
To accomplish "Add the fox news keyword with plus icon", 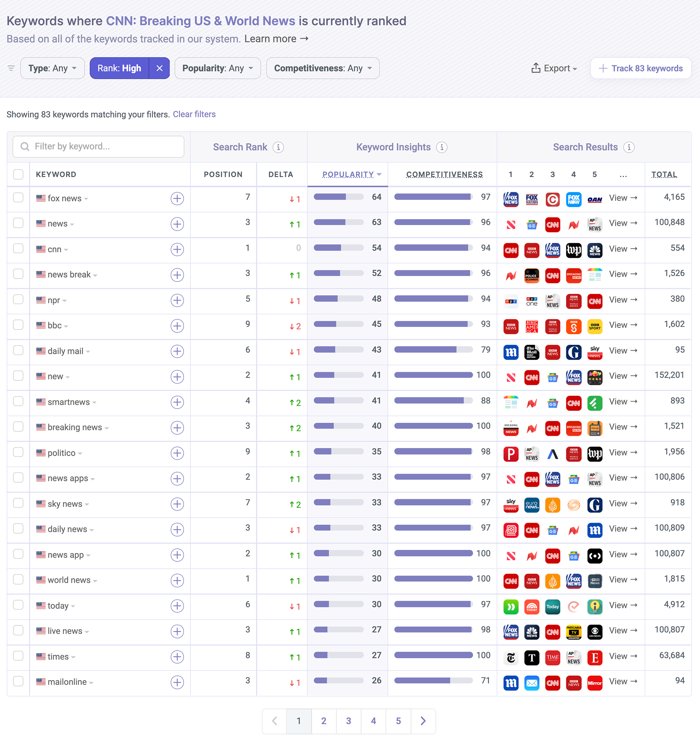I will [x=177, y=198].
